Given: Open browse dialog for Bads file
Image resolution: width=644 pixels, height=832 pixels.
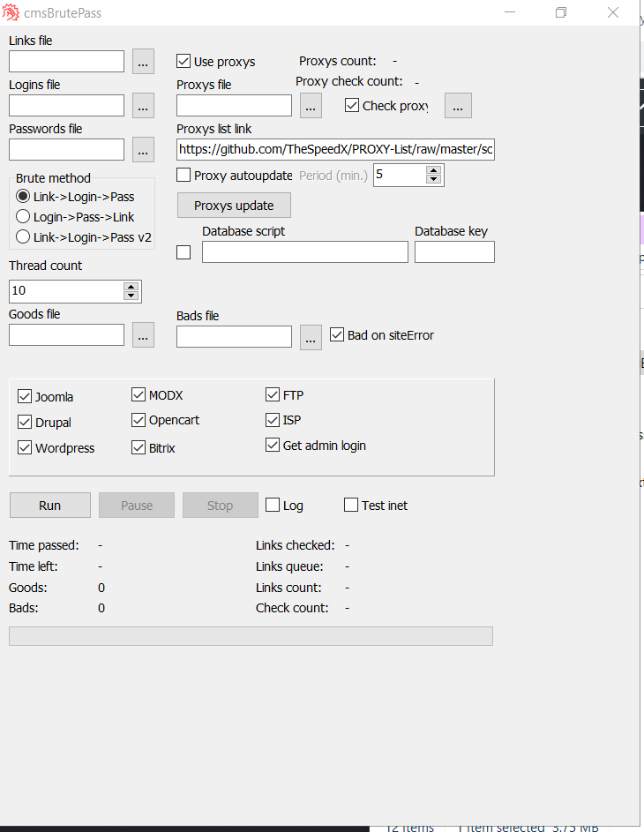Looking at the screenshot, I should coord(311,337).
